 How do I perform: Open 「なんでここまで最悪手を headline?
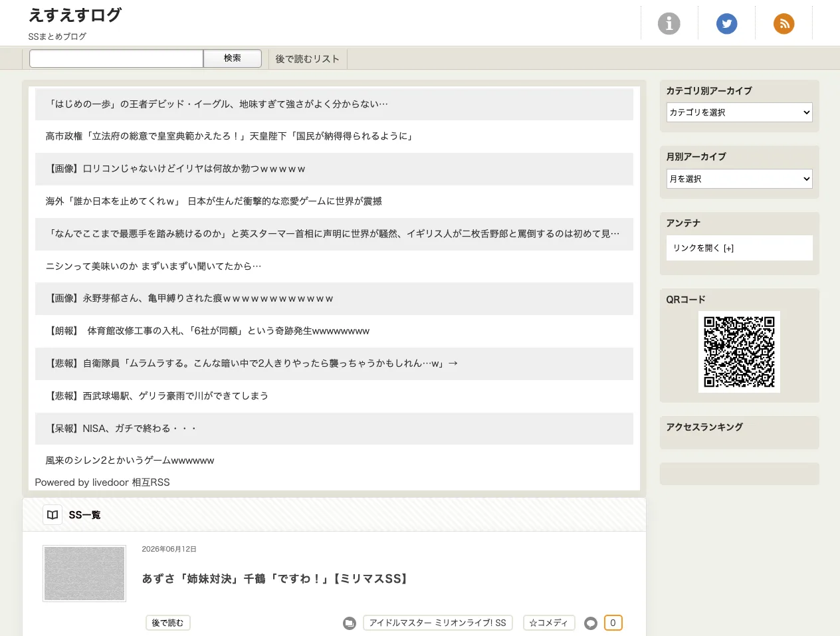pos(332,234)
